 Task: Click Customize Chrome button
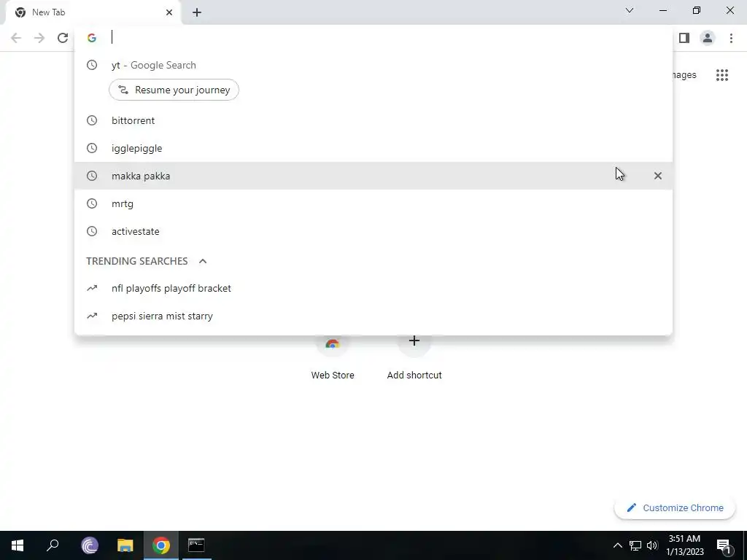click(x=675, y=508)
